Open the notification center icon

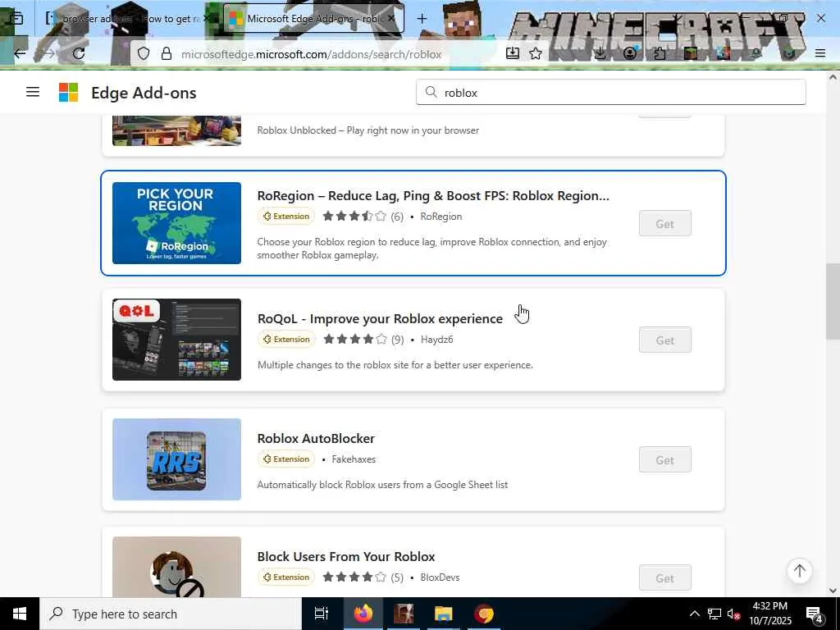pos(815,614)
